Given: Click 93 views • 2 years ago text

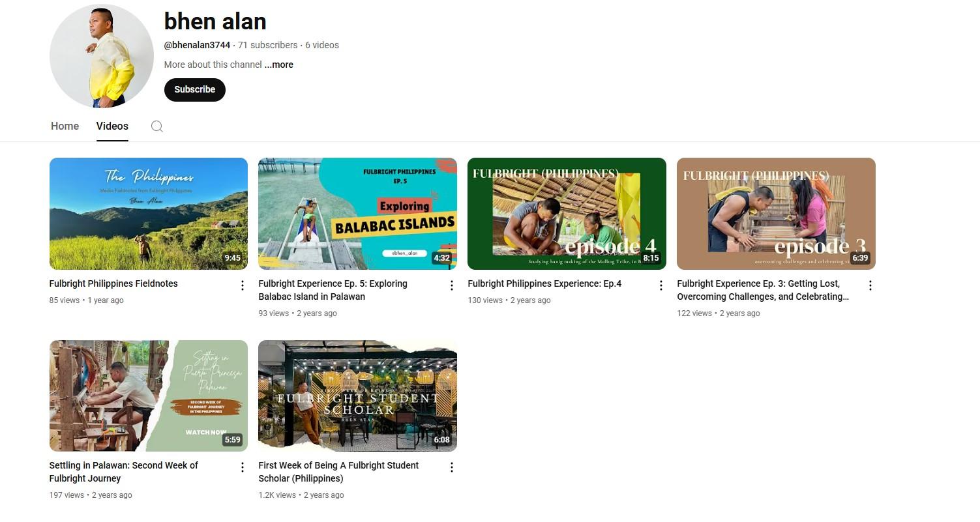Looking at the screenshot, I should pyautogui.click(x=297, y=313).
